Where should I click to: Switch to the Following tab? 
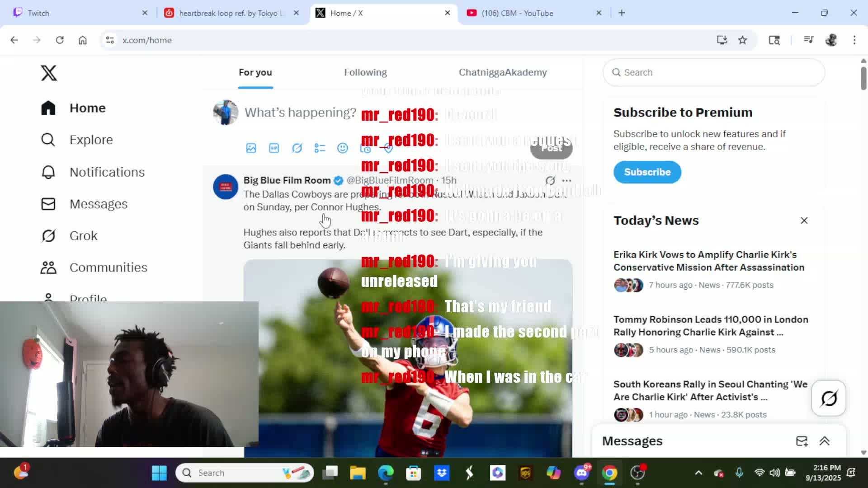click(365, 72)
